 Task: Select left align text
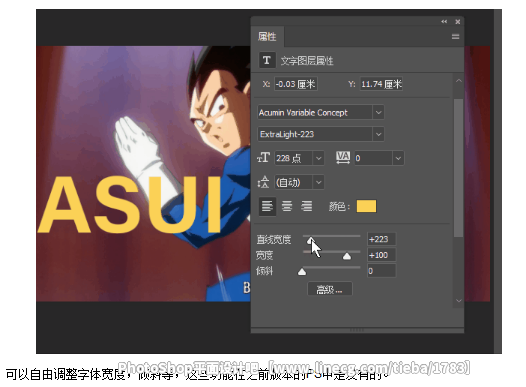[267, 206]
